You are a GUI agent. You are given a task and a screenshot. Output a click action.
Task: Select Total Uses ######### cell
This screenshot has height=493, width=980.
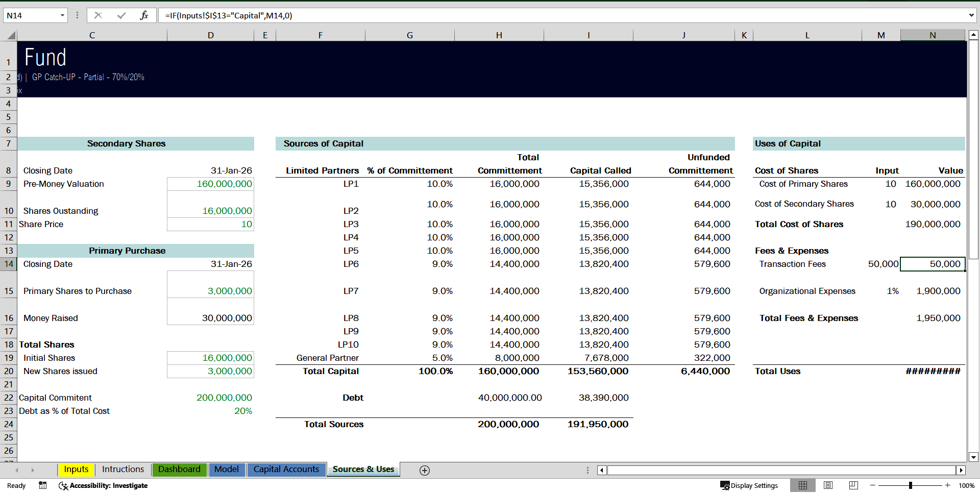pos(933,371)
